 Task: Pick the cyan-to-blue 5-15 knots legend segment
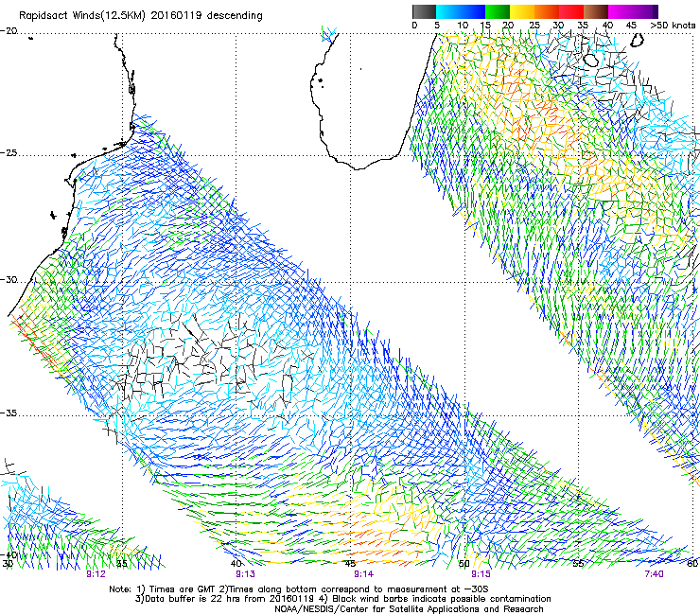tap(461, 11)
